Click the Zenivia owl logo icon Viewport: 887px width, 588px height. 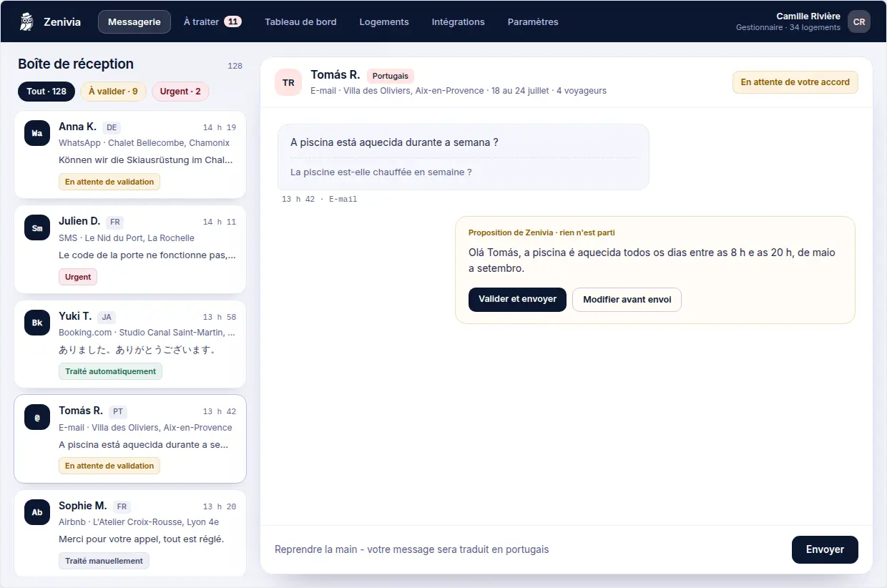point(27,21)
